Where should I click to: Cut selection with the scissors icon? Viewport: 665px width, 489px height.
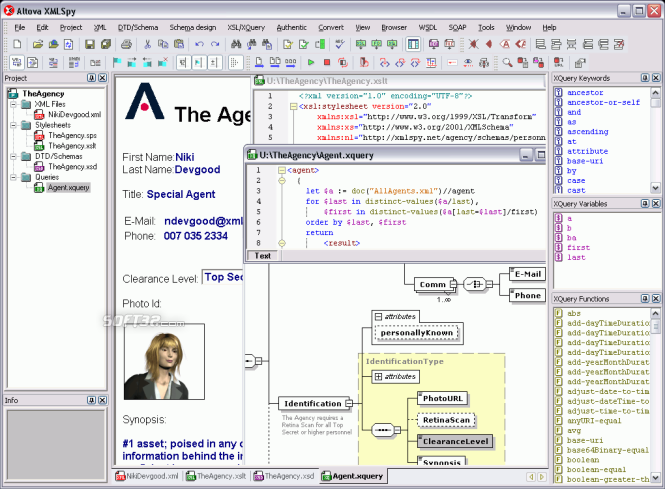point(147,44)
